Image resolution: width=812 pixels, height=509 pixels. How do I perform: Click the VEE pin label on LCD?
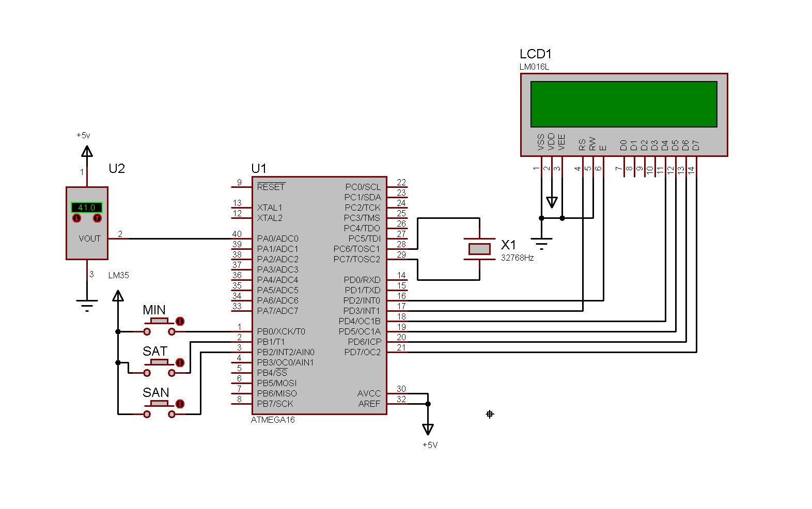[x=562, y=143]
